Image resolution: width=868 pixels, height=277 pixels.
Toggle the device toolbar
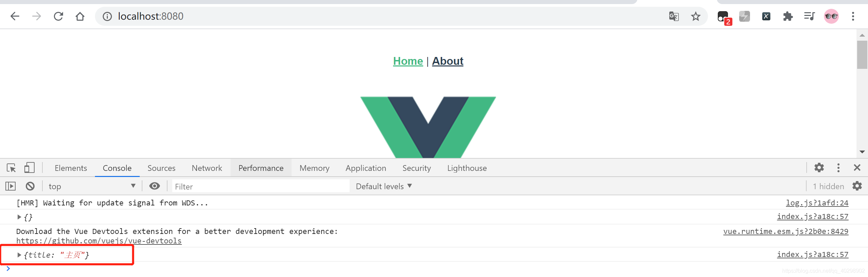29,168
